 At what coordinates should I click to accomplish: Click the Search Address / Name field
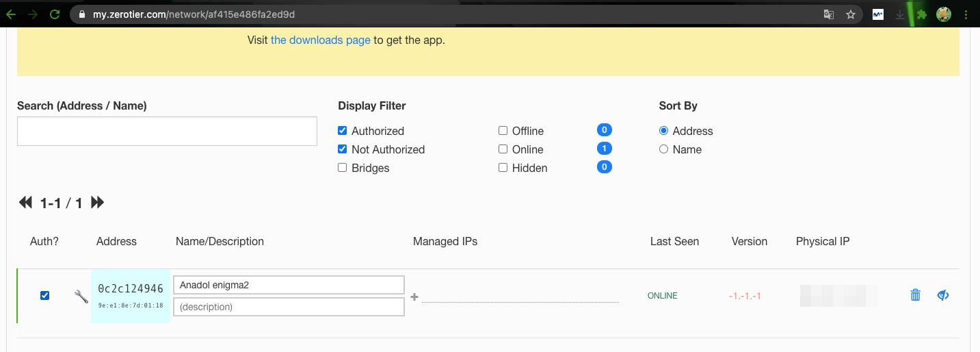click(167, 131)
